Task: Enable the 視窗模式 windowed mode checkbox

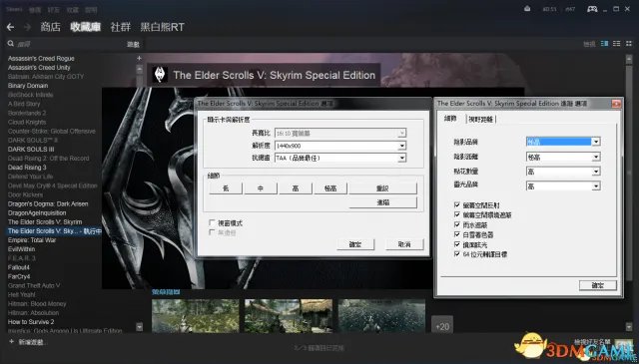Action: pos(212,222)
